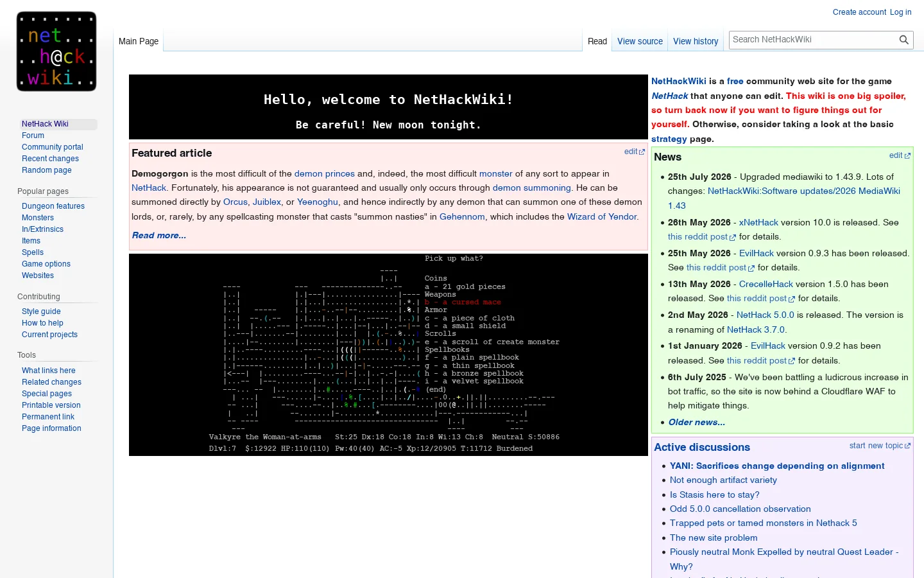Open the Spells sidebar link
The image size is (924, 578).
[33, 252]
